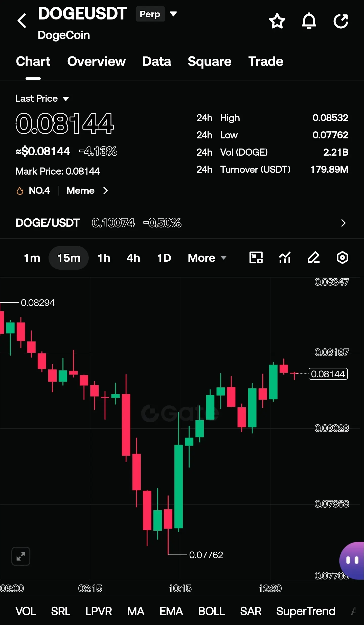
Task: Tap the -4.13% change value
Action: (x=98, y=151)
